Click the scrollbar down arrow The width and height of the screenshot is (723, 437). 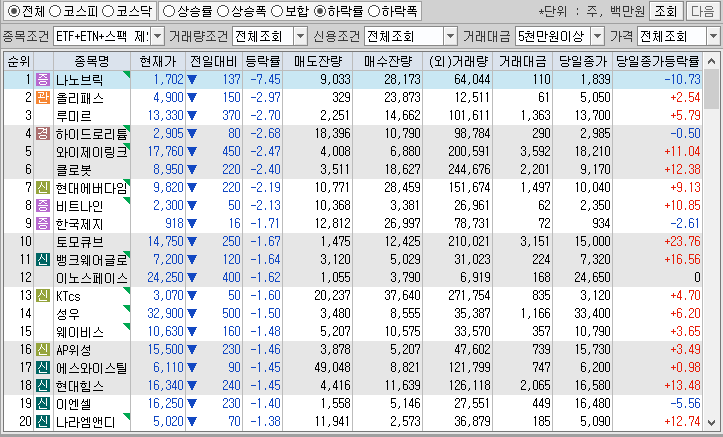coord(712,422)
